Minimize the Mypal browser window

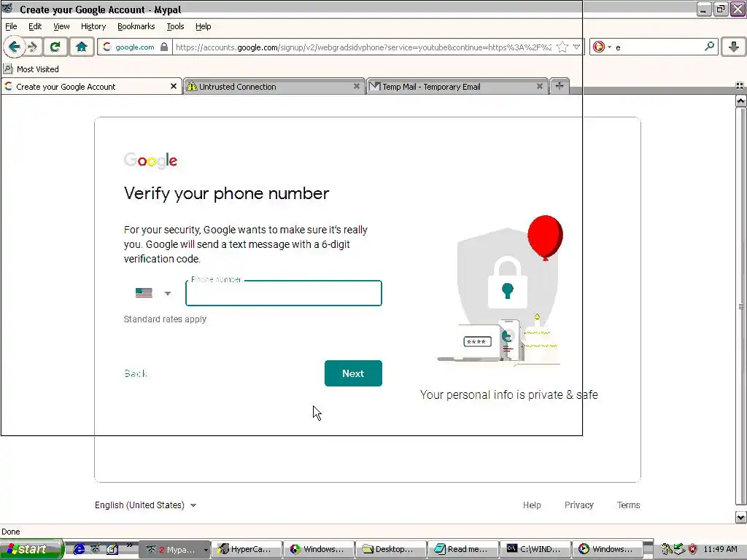pos(704,9)
